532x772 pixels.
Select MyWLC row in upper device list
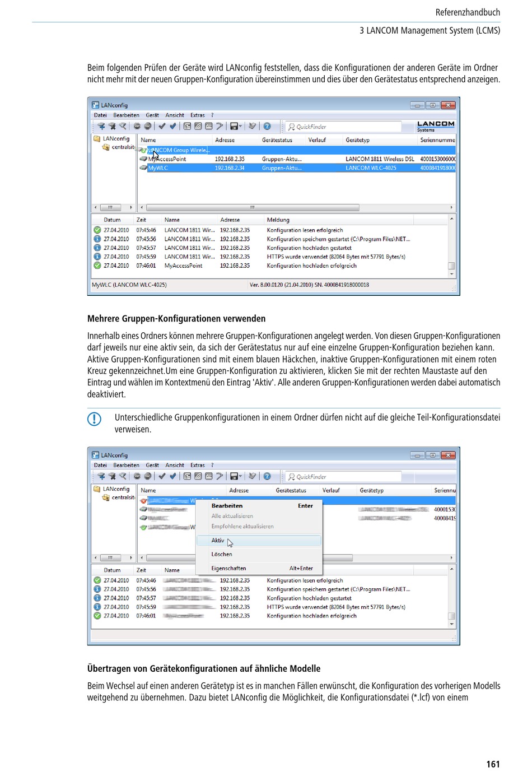tap(296, 168)
